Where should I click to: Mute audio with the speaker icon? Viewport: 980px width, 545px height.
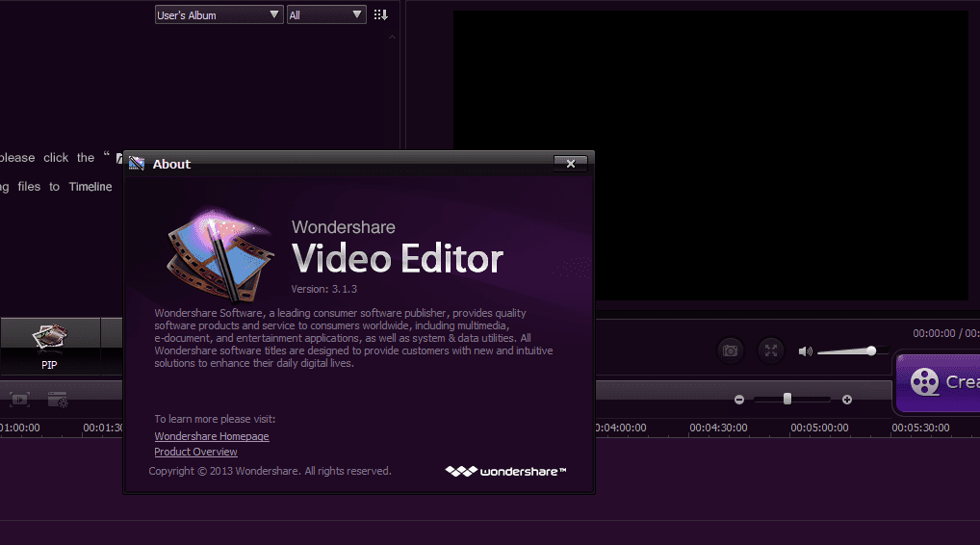point(805,351)
